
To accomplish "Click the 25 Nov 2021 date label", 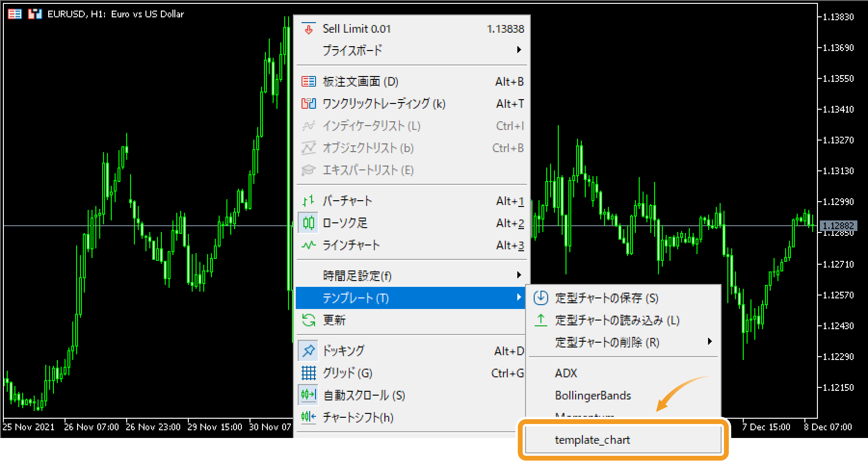I will 29,427.
